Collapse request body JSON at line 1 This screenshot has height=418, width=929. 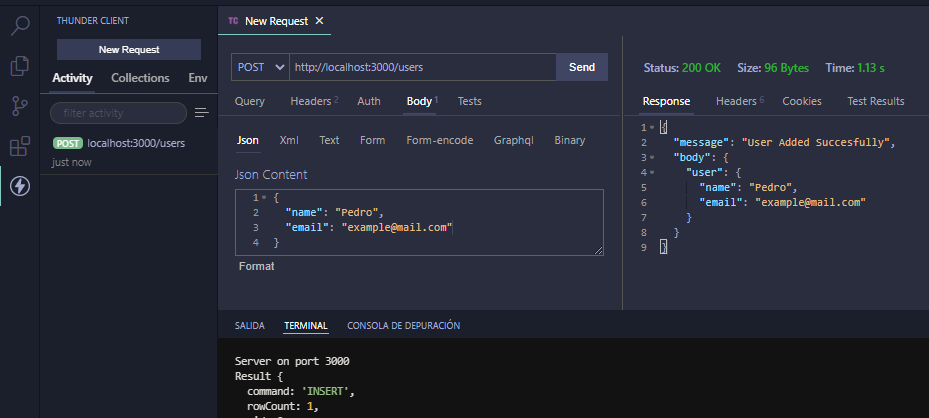click(264, 198)
